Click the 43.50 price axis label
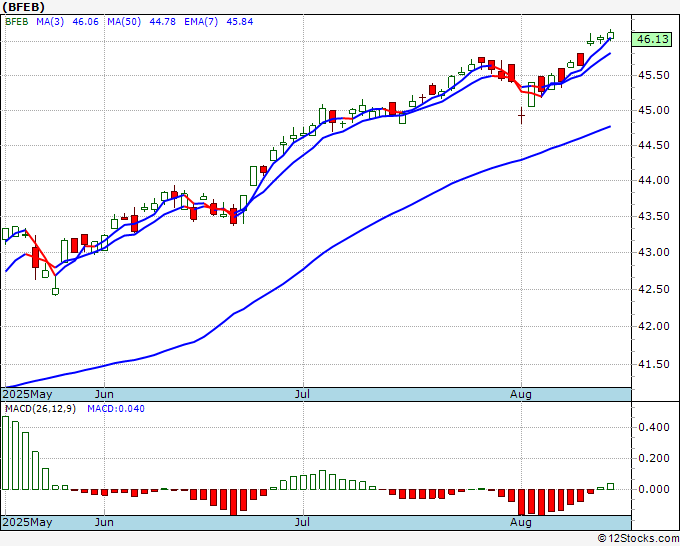 (654, 216)
